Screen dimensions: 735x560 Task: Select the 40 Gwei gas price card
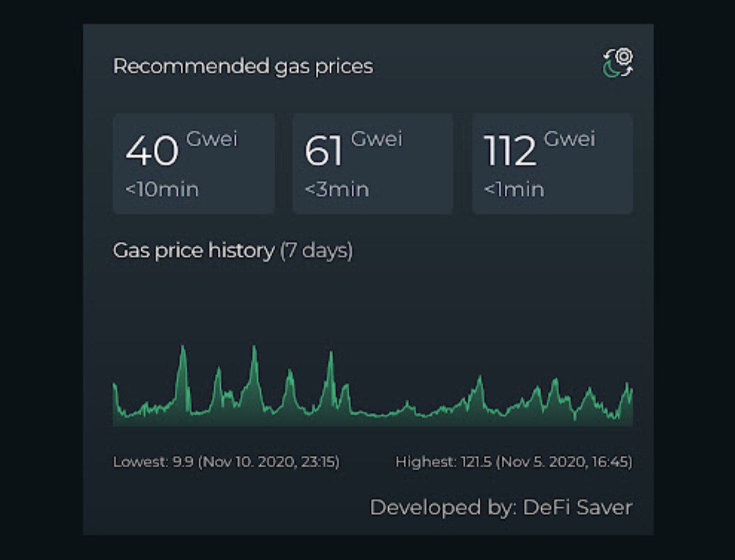click(194, 163)
